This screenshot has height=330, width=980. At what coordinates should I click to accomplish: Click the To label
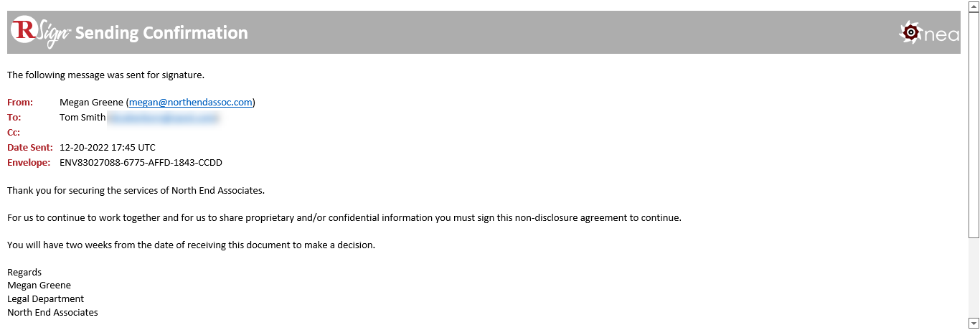click(14, 117)
